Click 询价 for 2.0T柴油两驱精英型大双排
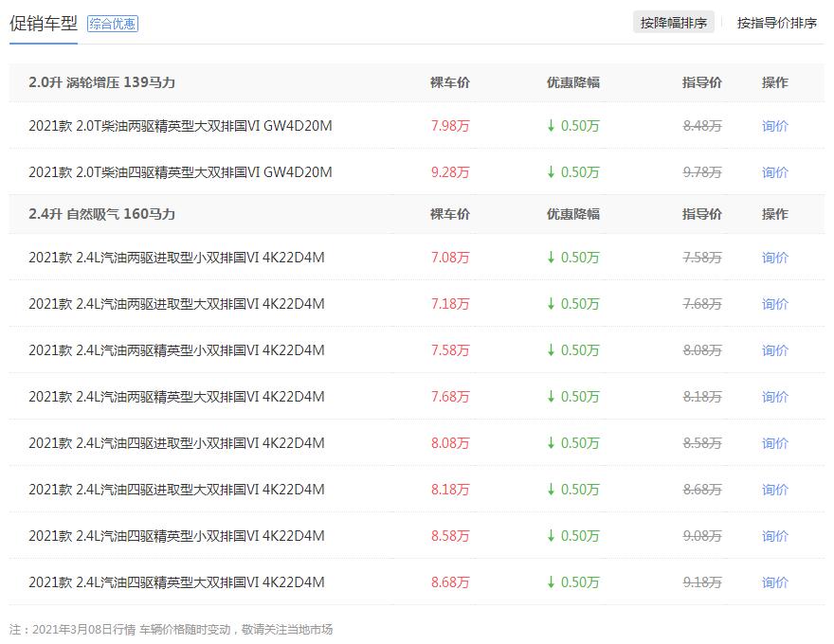The width and height of the screenshot is (834, 644). click(x=774, y=126)
